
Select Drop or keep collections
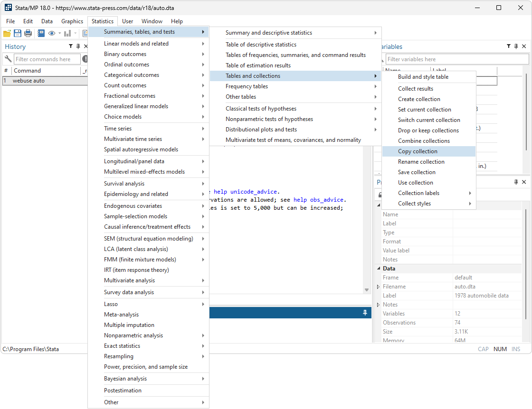429,130
